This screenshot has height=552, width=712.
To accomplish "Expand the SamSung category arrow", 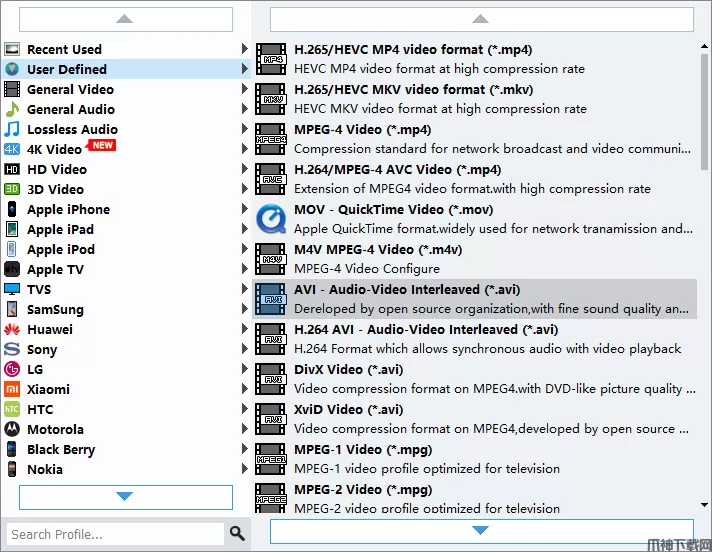I will pos(245,309).
